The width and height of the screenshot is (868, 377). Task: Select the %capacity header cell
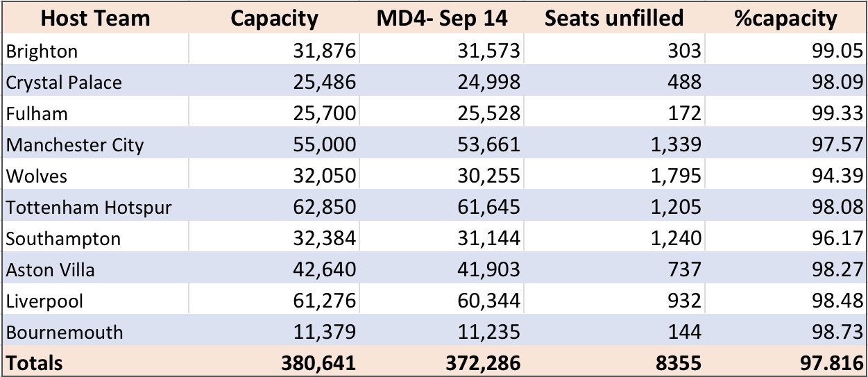click(785, 19)
